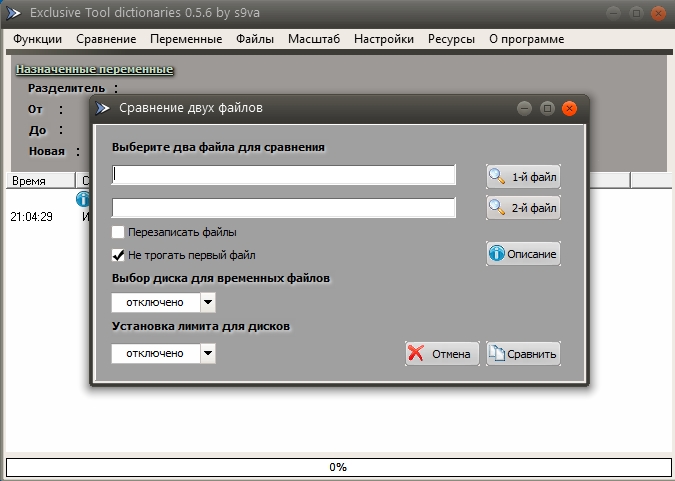Click the dialog title bar arrow icon

click(103, 108)
